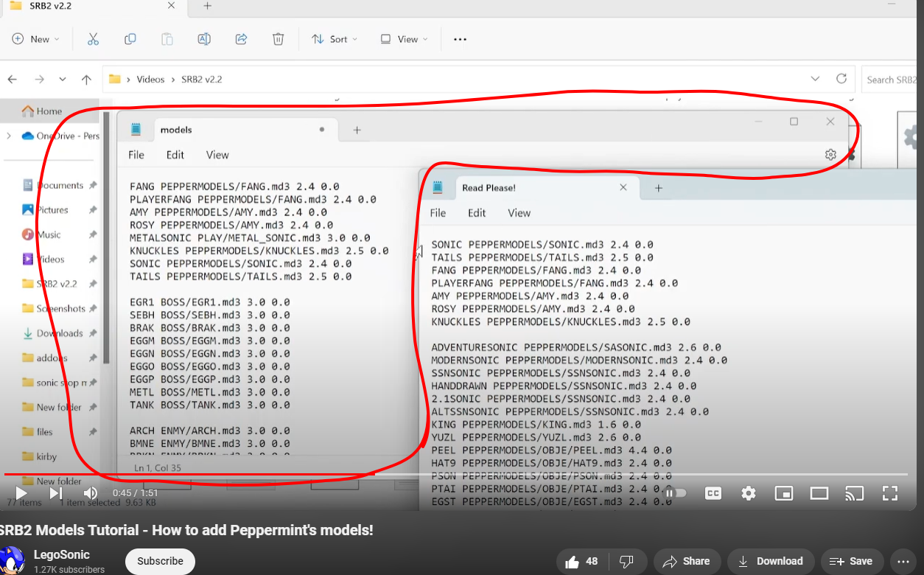
Task: Open the New item dropdown in File Explorer
Action: 35,39
